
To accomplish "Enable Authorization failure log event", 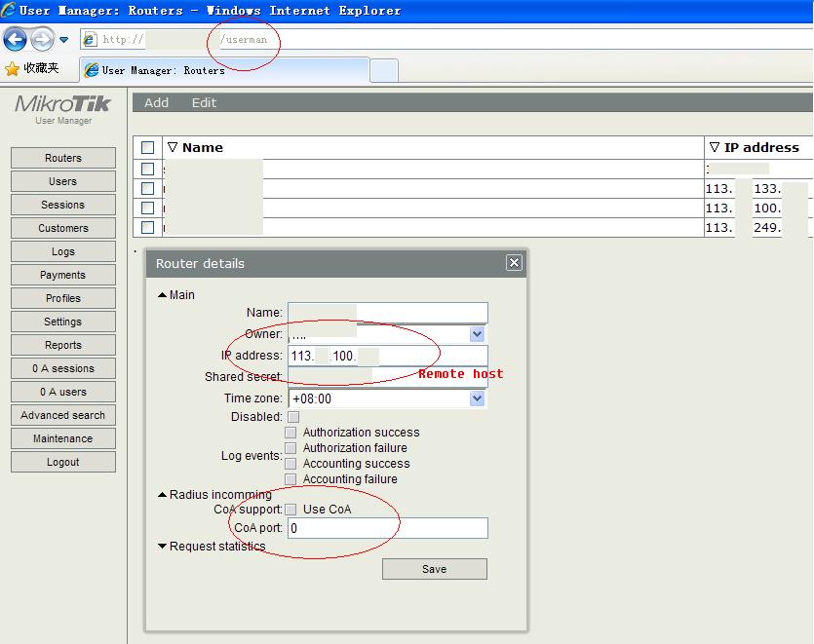I will point(291,448).
